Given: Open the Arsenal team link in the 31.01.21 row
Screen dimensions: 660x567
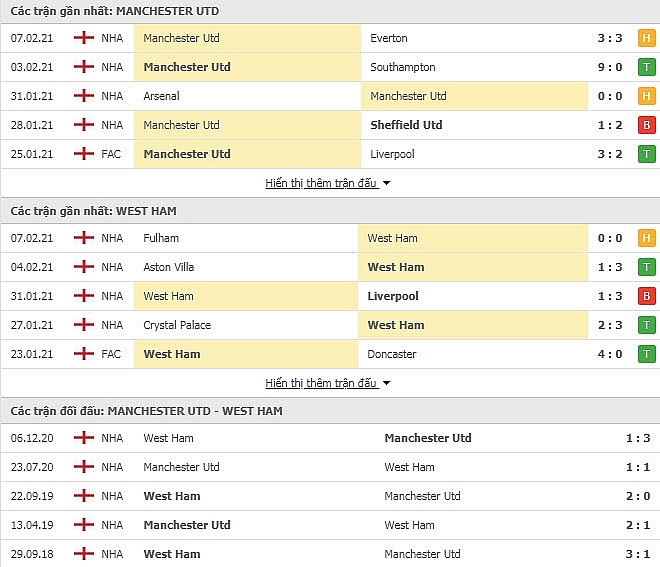Looking at the screenshot, I should click(161, 96).
